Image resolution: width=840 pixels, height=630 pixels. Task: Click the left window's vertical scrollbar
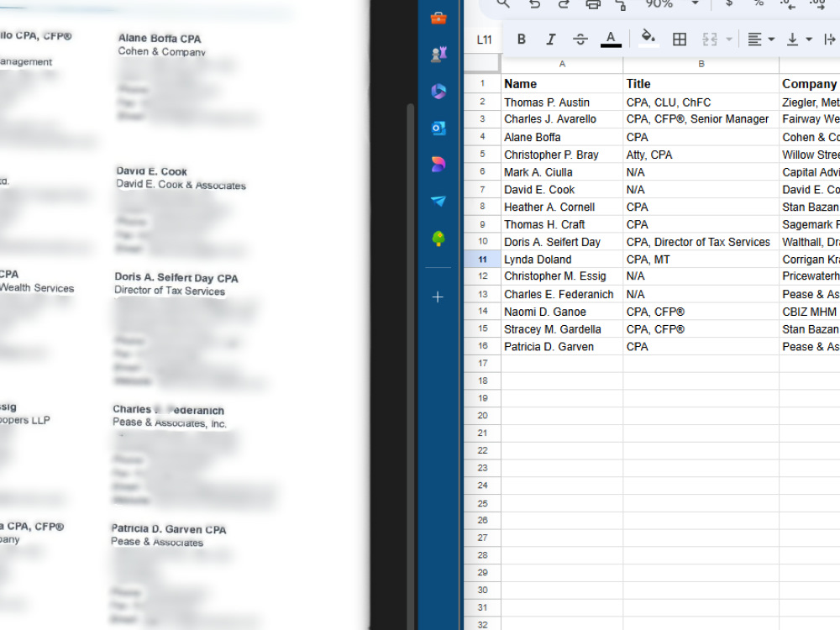(411, 365)
